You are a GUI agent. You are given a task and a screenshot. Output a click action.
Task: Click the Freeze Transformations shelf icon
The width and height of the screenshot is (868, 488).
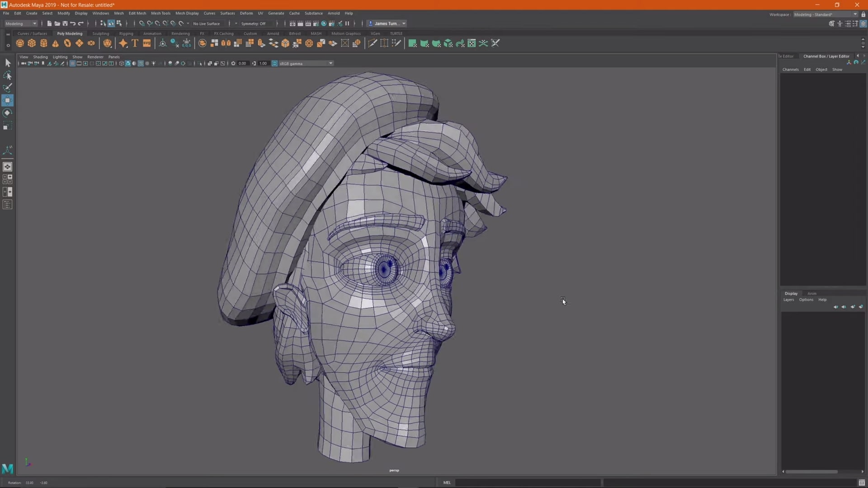coord(186,43)
